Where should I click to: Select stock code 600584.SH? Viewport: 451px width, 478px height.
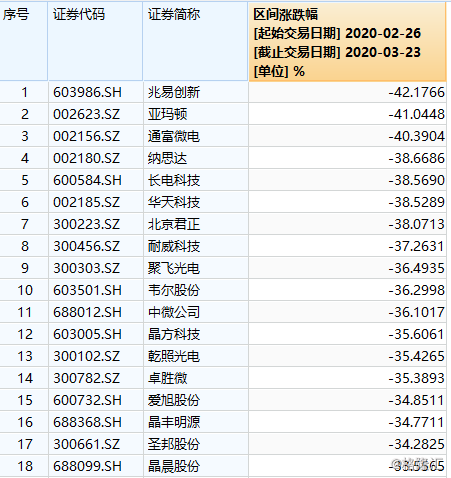point(87,180)
